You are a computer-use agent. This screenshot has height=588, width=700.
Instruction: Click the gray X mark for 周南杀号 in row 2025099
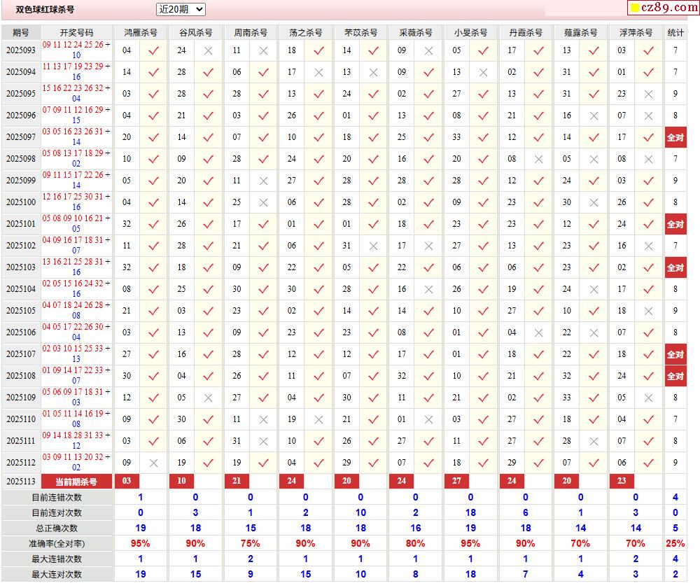coord(263,181)
